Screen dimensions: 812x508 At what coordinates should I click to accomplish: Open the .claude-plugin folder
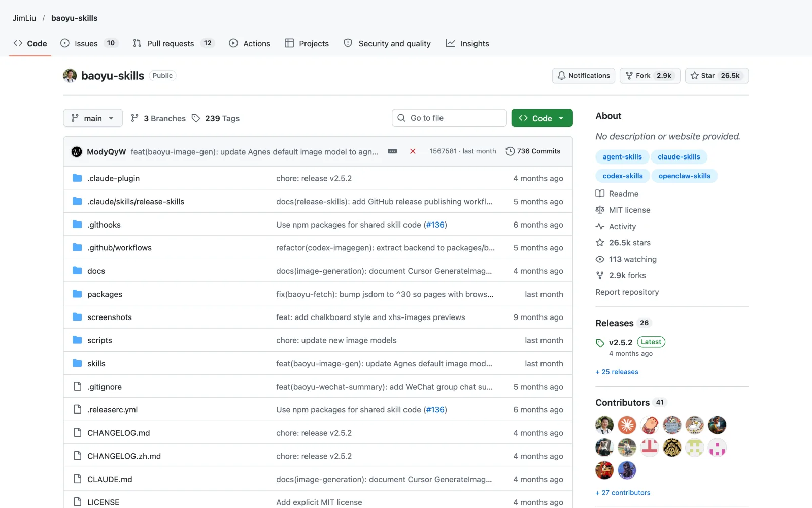[113, 178]
